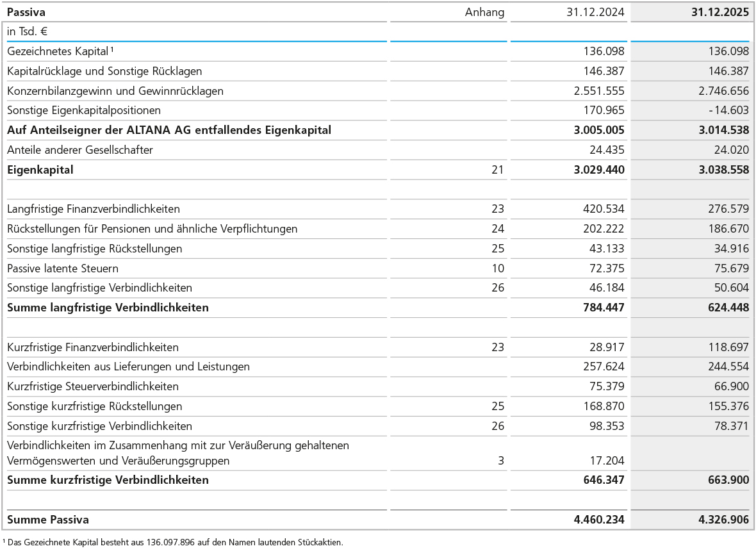756x553 pixels.
Task: Click the footnote marker after Gezeichnetes Kapital
Action: click(112, 49)
